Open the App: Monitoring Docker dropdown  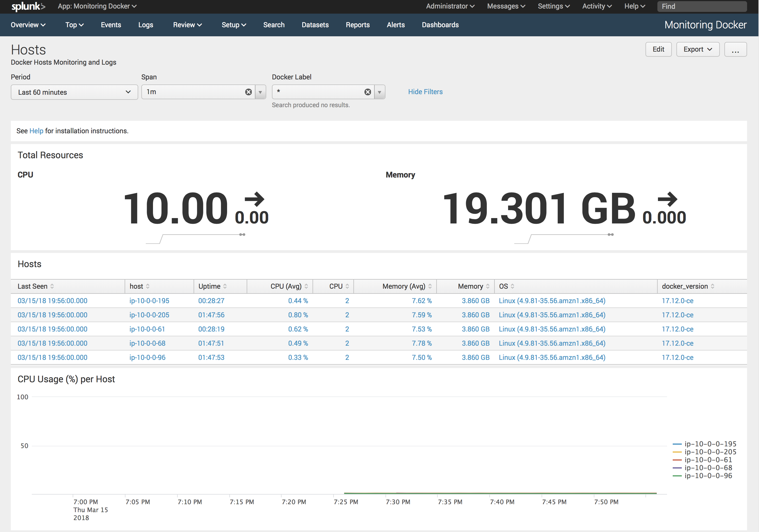pyautogui.click(x=97, y=6)
